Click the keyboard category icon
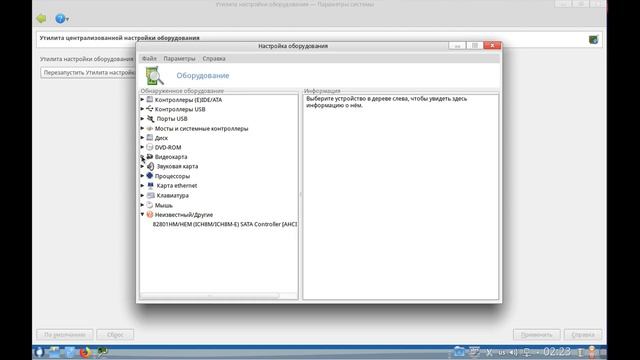 pos(151,195)
